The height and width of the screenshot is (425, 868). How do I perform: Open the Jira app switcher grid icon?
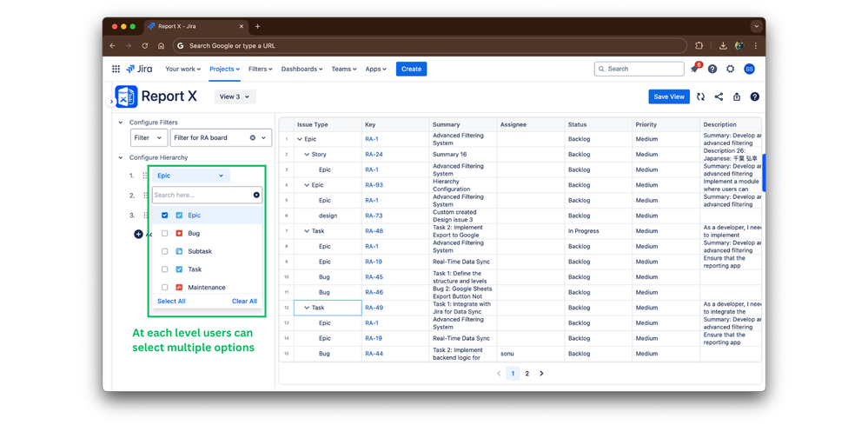pos(116,70)
